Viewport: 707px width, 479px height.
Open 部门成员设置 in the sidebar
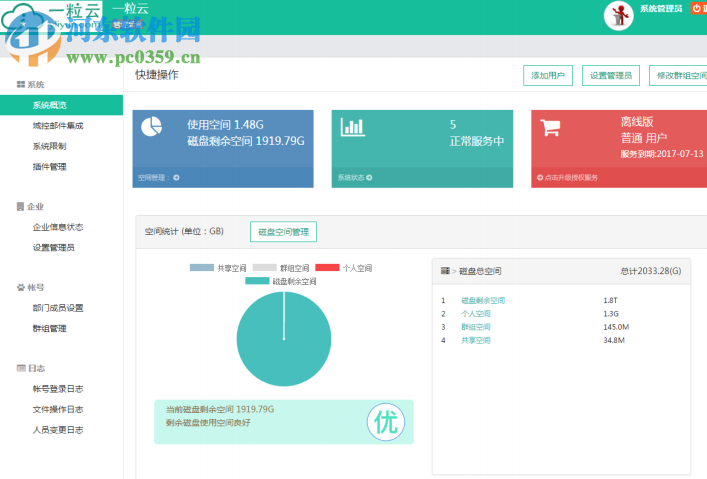(x=58, y=308)
